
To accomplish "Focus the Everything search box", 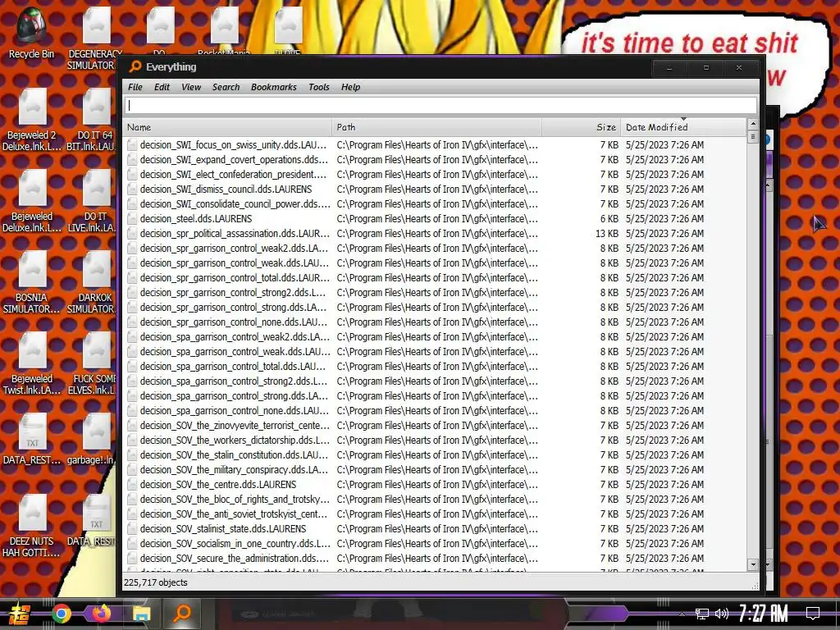I will pos(441,106).
